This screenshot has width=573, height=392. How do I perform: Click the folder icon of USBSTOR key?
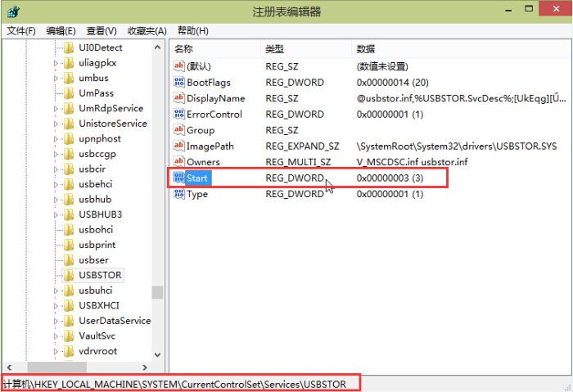[x=69, y=275]
